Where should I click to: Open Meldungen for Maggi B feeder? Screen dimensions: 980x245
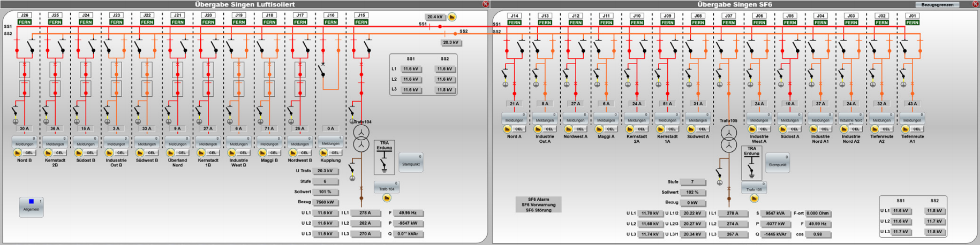[x=269, y=142]
